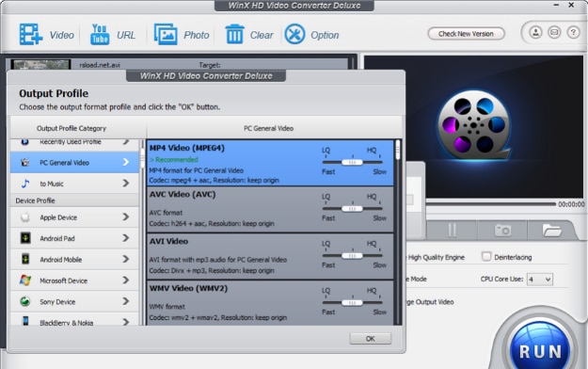Click the Android Pad icon

click(25, 238)
